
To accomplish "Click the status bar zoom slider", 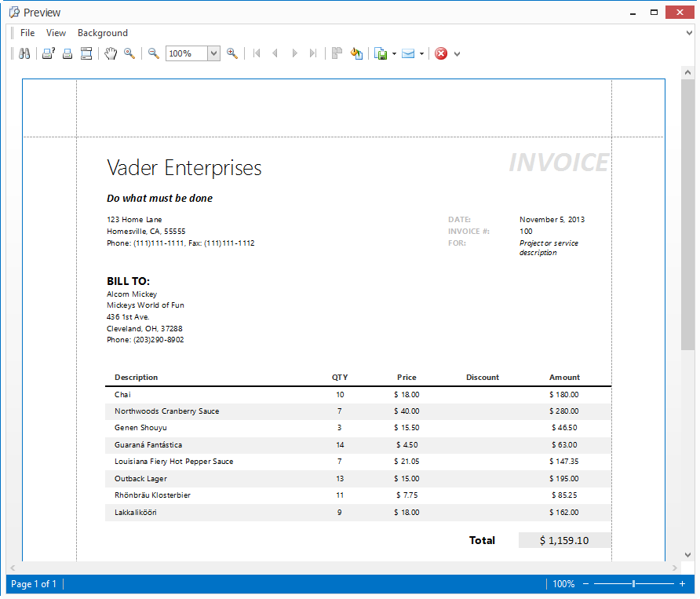I will (634, 584).
